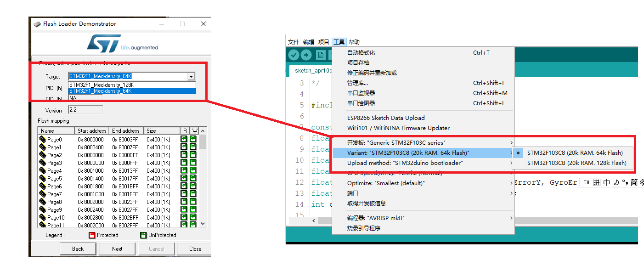Click Arduino editor horizontal scroll left arrow
Viewport: 644px width, 277px height.
[314, 220]
